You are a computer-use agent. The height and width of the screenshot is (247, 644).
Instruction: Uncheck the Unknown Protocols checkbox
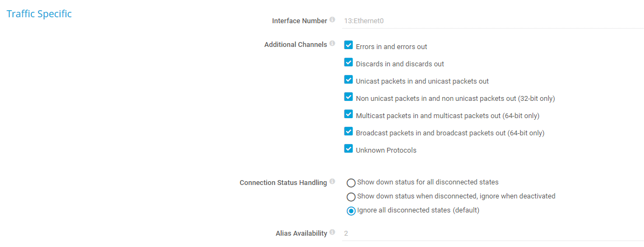click(x=348, y=149)
